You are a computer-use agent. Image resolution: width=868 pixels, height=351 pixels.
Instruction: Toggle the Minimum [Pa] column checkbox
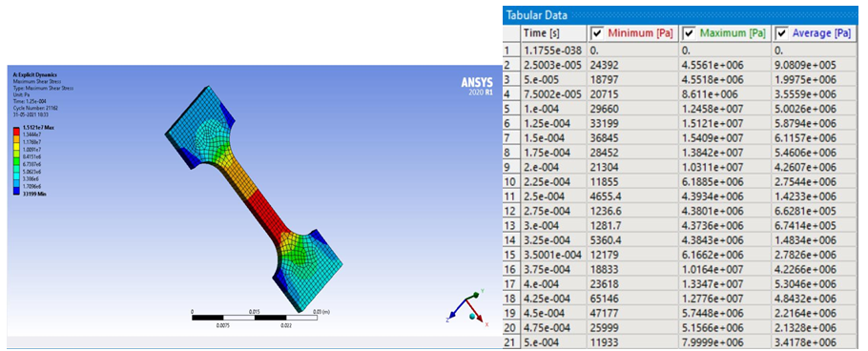click(x=597, y=33)
